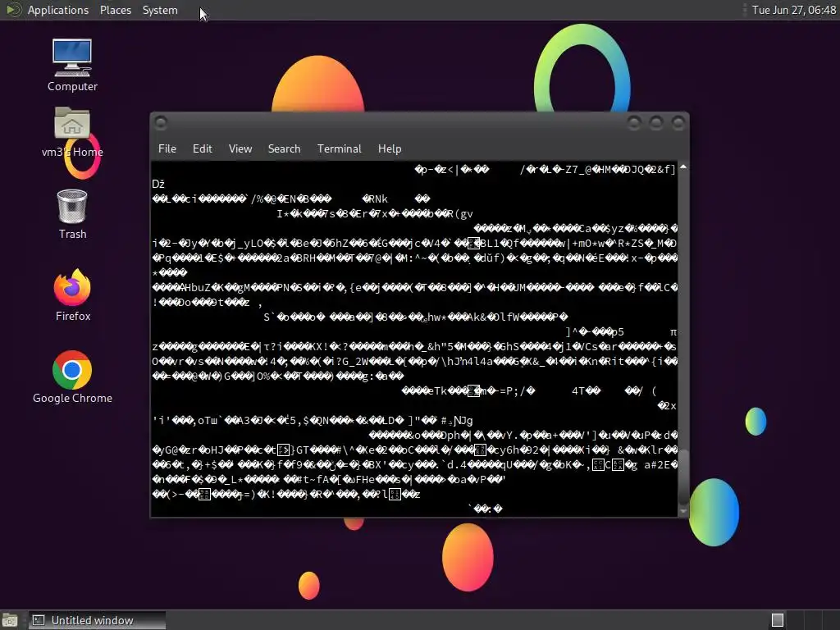
Task: Open the Places menu
Action: [115, 10]
